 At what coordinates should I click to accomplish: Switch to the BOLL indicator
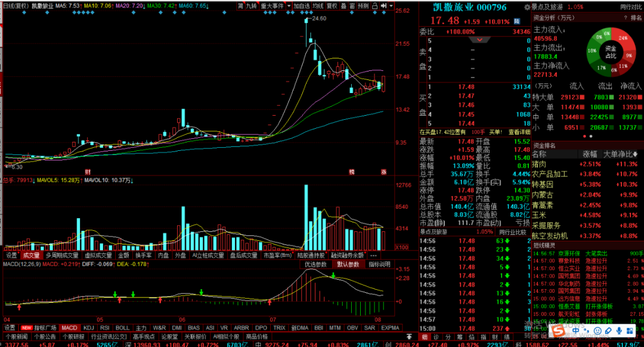pyautogui.click(x=122, y=328)
